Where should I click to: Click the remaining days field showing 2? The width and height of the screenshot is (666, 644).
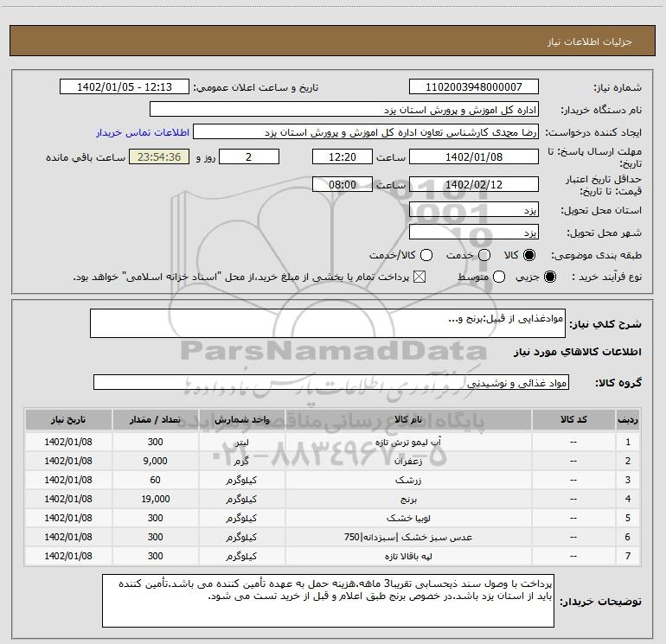click(249, 156)
